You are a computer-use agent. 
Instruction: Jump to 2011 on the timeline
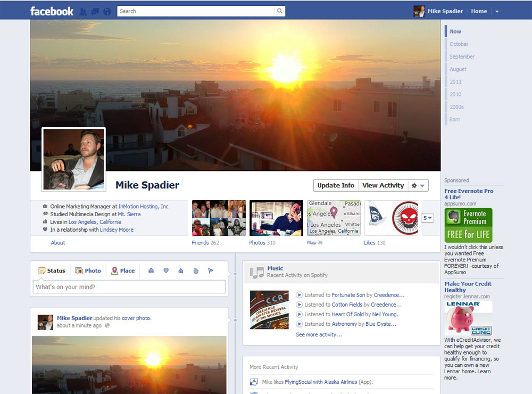pyautogui.click(x=455, y=81)
